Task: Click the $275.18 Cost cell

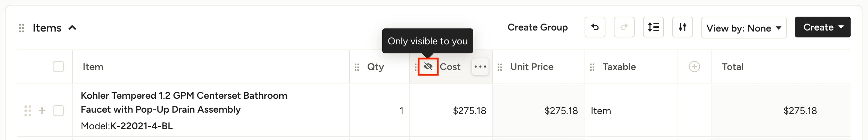Action: point(469,111)
